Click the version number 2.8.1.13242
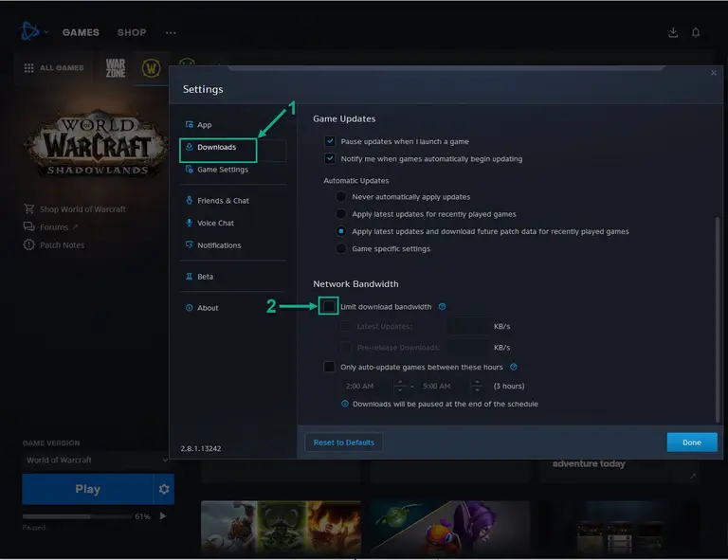 point(201,448)
